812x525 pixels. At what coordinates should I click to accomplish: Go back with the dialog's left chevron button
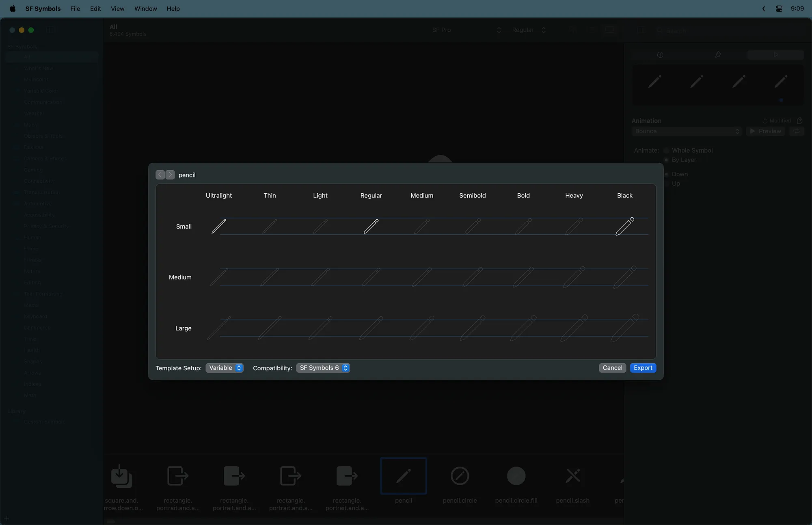click(x=160, y=175)
